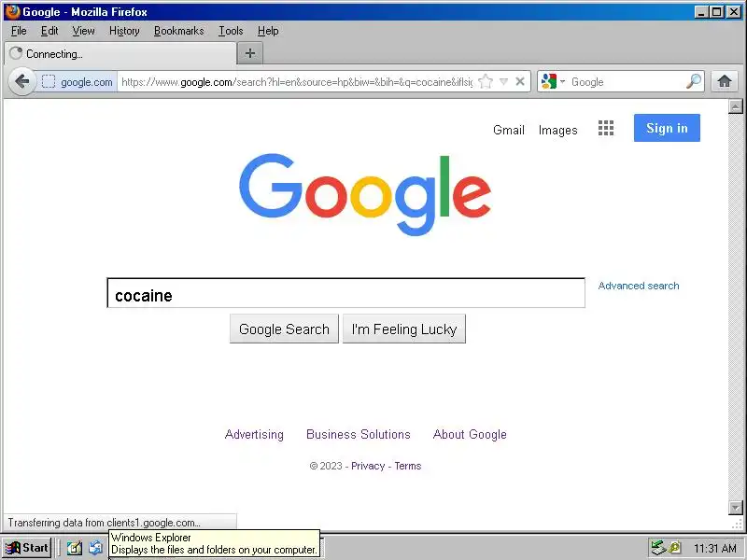This screenshot has height=560, width=747.
Task: Go to the Firefox home page icon
Action: [725, 82]
